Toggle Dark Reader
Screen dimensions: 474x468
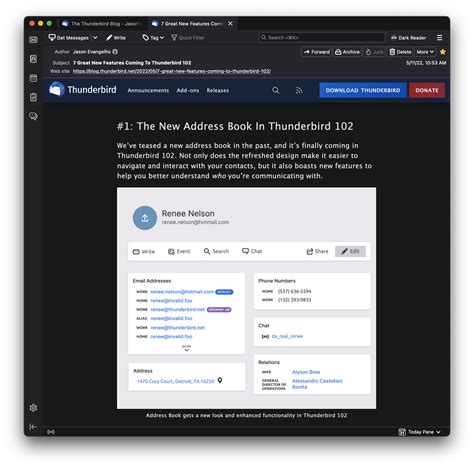pyautogui.click(x=408, y=38)
